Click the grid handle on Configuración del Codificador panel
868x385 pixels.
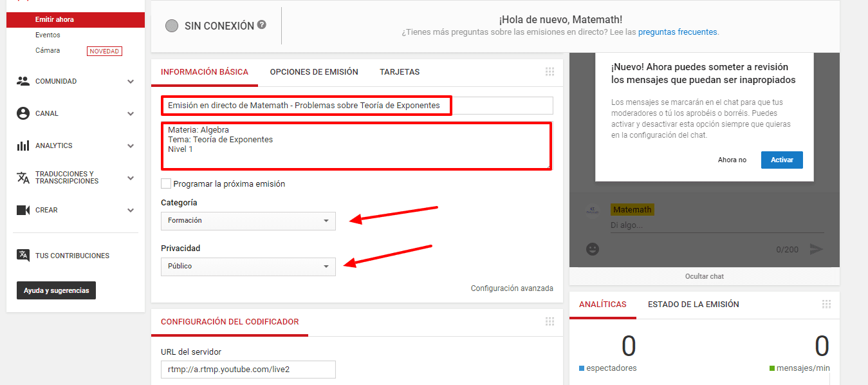coord(549,322)
